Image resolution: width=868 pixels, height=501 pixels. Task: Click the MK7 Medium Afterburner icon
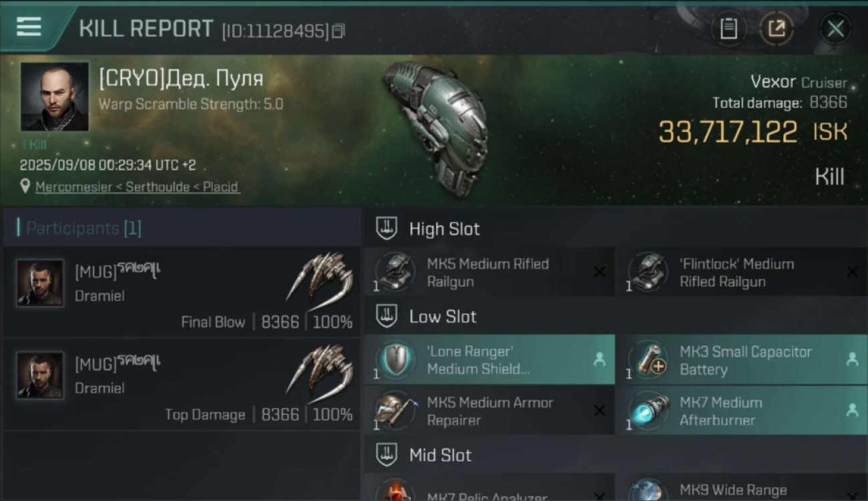pyautogui.click(x=648, y=411)
